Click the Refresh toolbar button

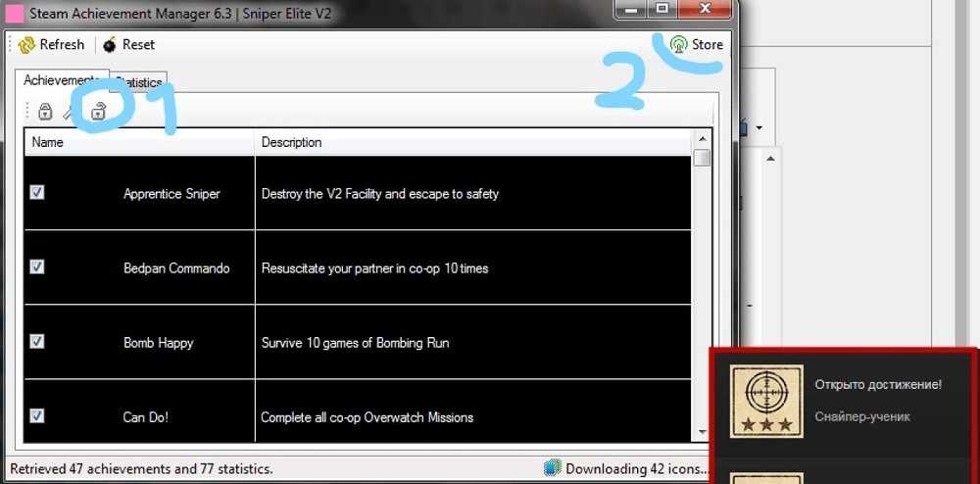(51, 44)
